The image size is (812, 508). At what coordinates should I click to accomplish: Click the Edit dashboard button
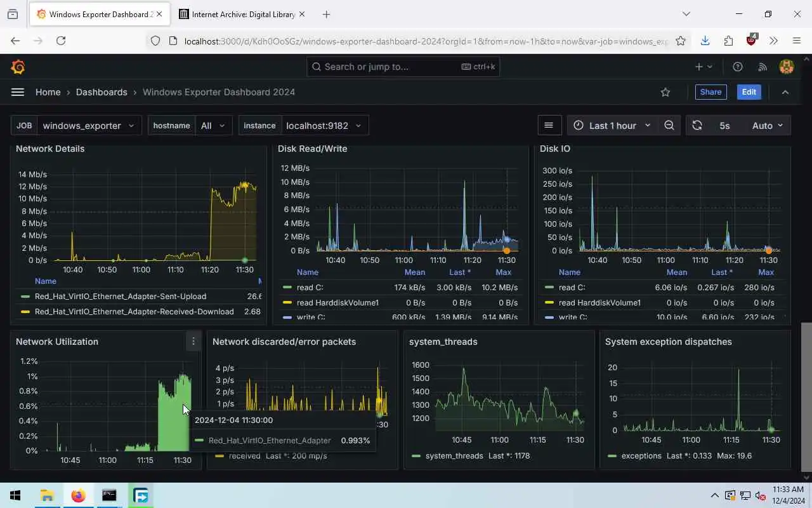point(749,92)
